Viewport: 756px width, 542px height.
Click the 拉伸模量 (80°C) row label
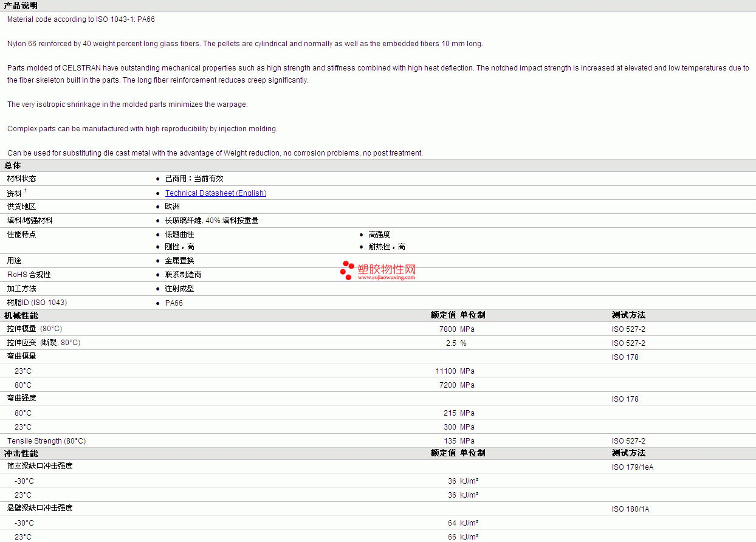[35, 329]
